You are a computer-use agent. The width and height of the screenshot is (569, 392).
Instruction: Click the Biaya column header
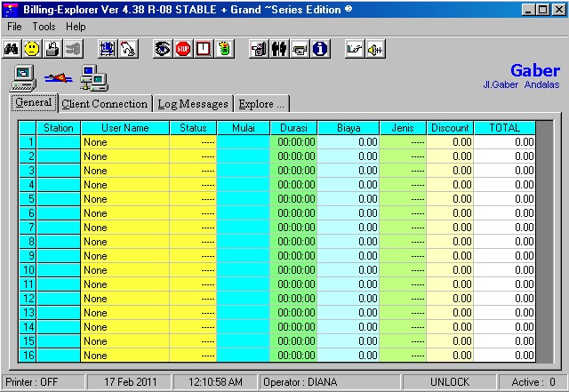pos(349,128)
